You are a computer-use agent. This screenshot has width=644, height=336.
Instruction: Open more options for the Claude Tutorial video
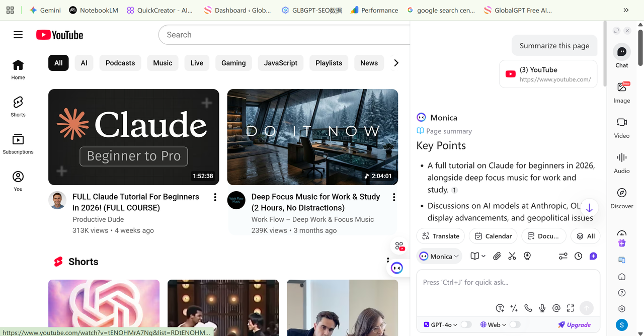pyautogui.click(x=215, y=197)
